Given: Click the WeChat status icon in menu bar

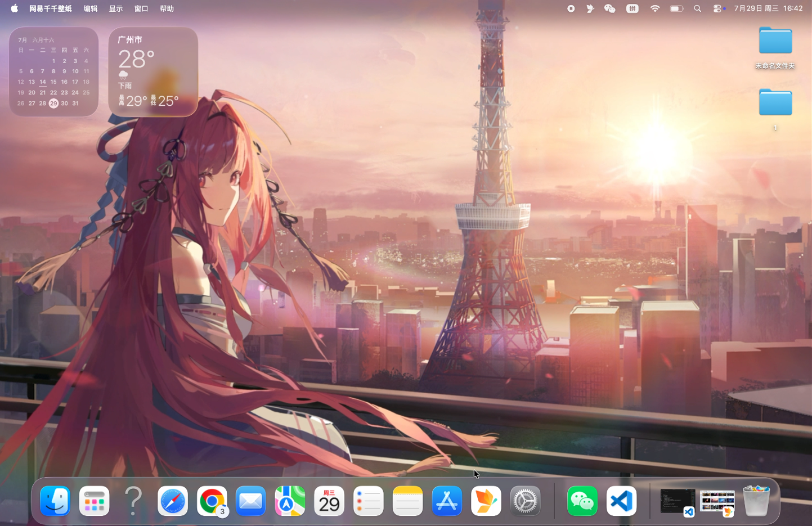Looking at the screenshot, I should point(609,8).
